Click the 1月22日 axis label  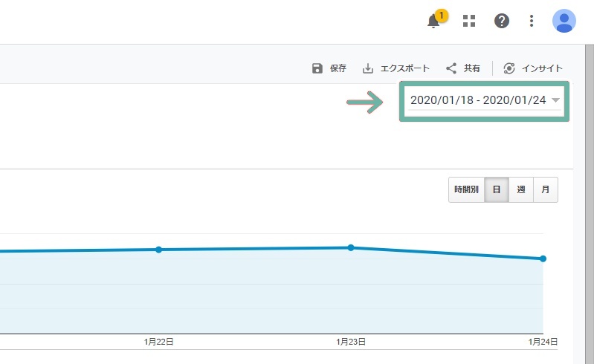(159, 342)
